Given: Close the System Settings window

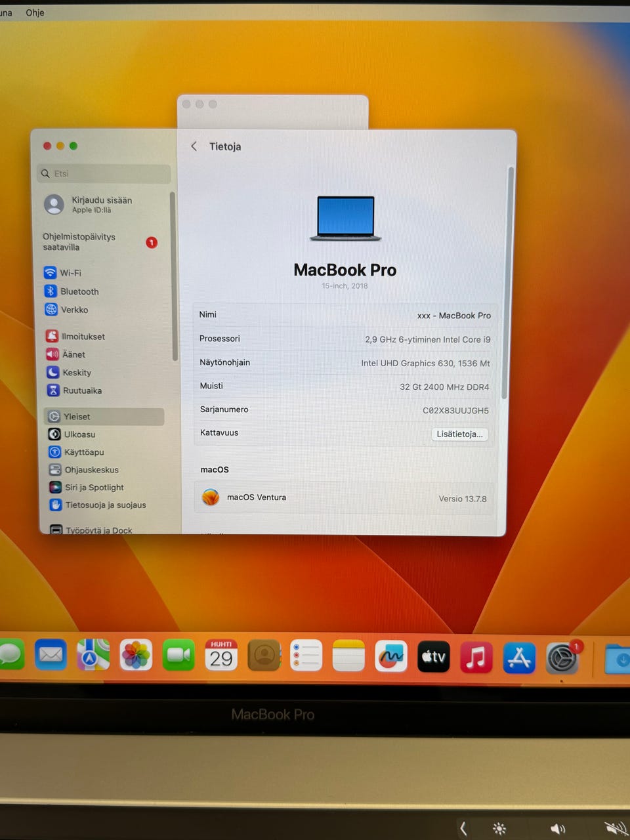Looking at the screenshot, I should coord(47,146).
